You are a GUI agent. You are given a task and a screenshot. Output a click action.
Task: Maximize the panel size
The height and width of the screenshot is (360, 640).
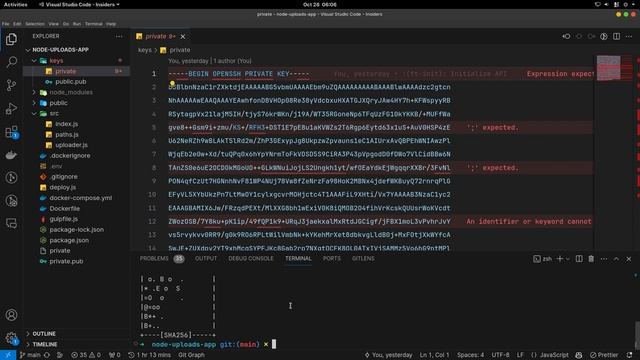pos(616,259)
